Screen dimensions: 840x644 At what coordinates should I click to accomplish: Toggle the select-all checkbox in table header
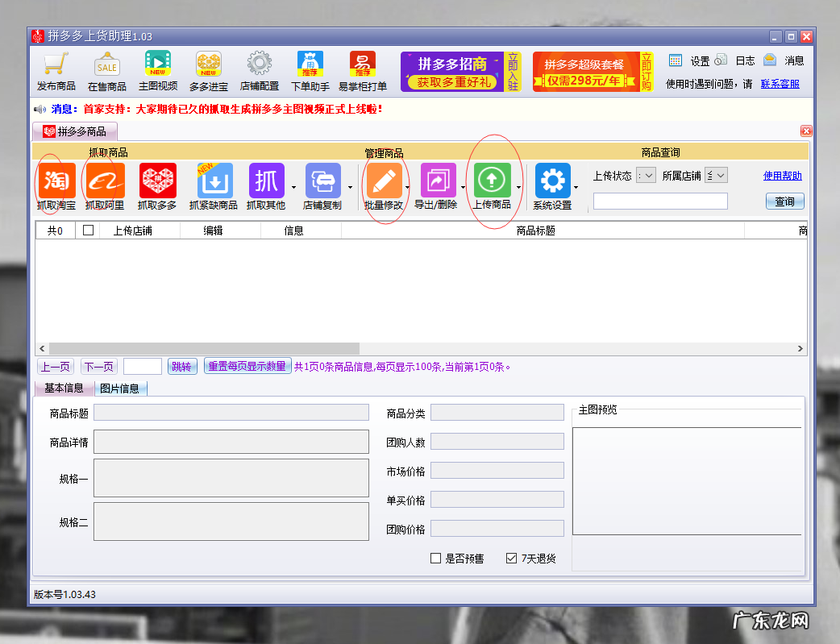(x=89, y=230)
